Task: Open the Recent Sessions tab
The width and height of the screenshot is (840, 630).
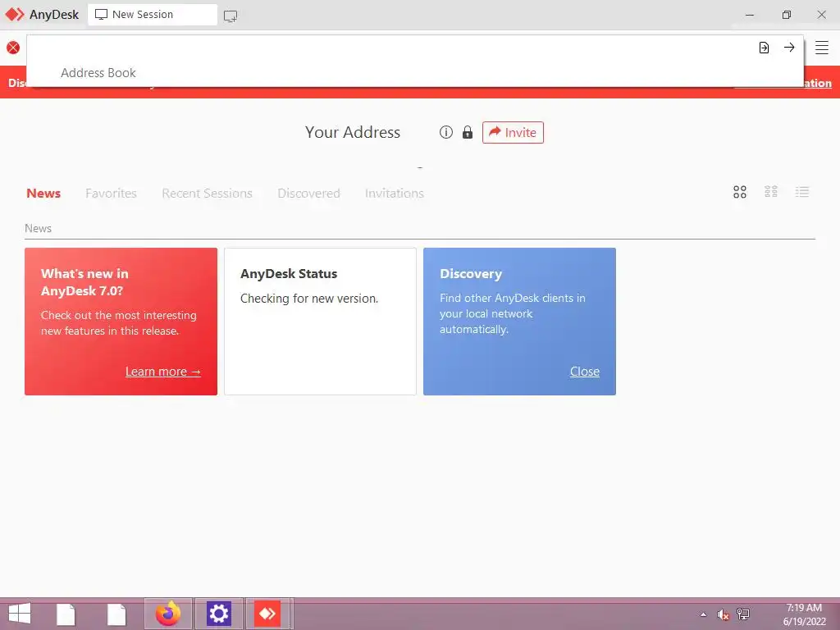Action: 207,194
